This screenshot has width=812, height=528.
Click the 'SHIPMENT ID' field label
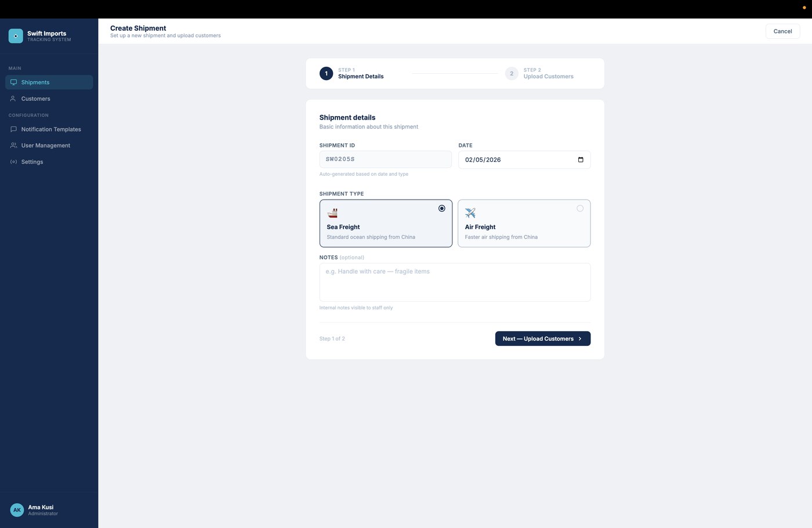[337, 146]
